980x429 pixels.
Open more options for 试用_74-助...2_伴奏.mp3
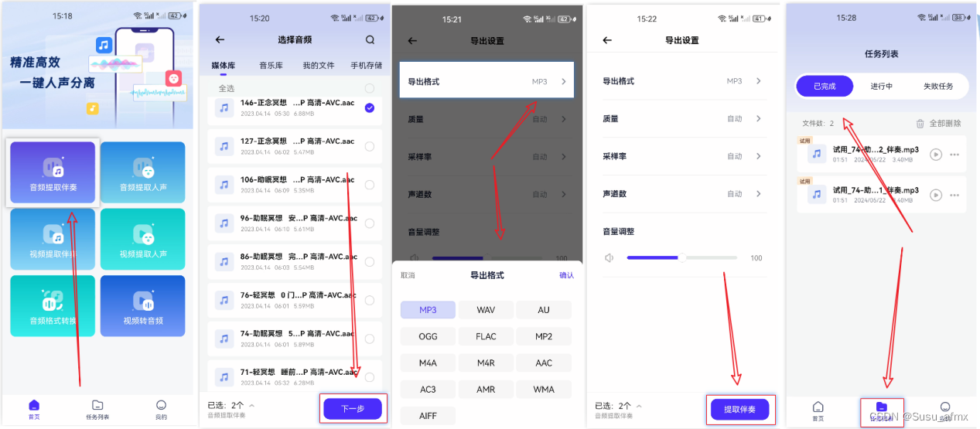point(954,155)
